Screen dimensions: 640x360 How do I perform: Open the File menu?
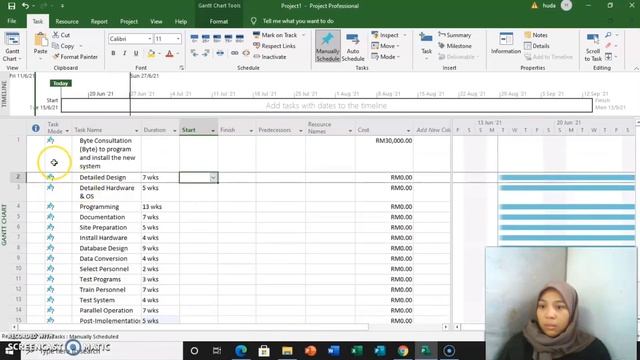click(12, 21)
